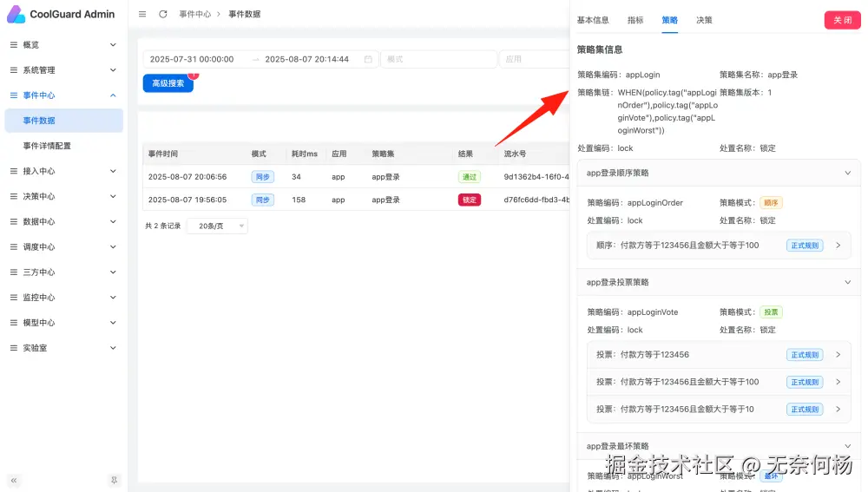Image resolution: width=868 pixels, height=492 pixels.
Task: Click the 流水号 column header
Action: tap(515, 154)
